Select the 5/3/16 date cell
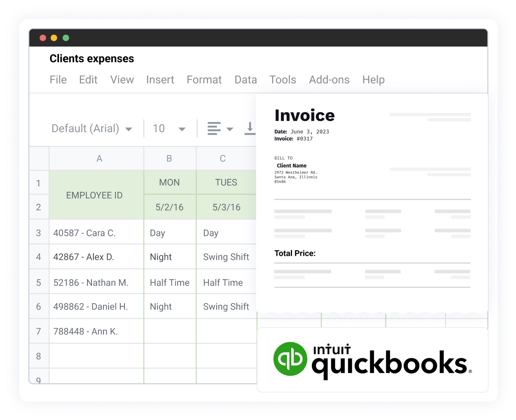Viewport: 516px width, 420px height. point(226,207)
